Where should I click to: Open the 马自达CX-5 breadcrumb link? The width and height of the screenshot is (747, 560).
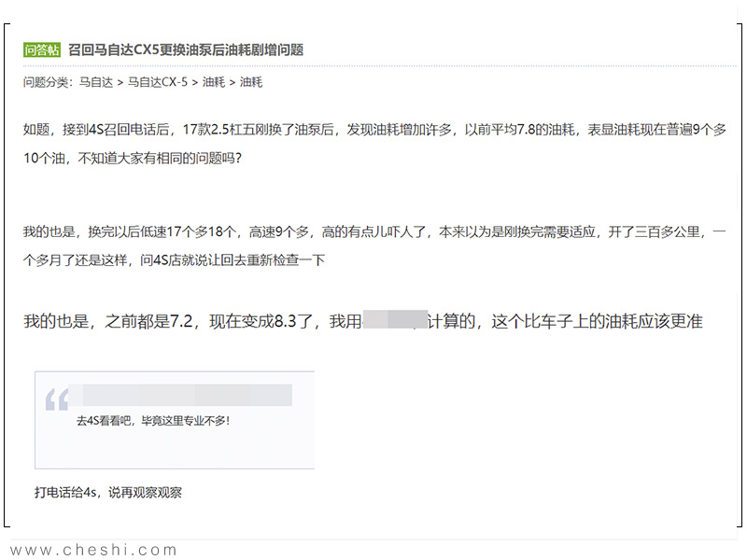[158, 82]
